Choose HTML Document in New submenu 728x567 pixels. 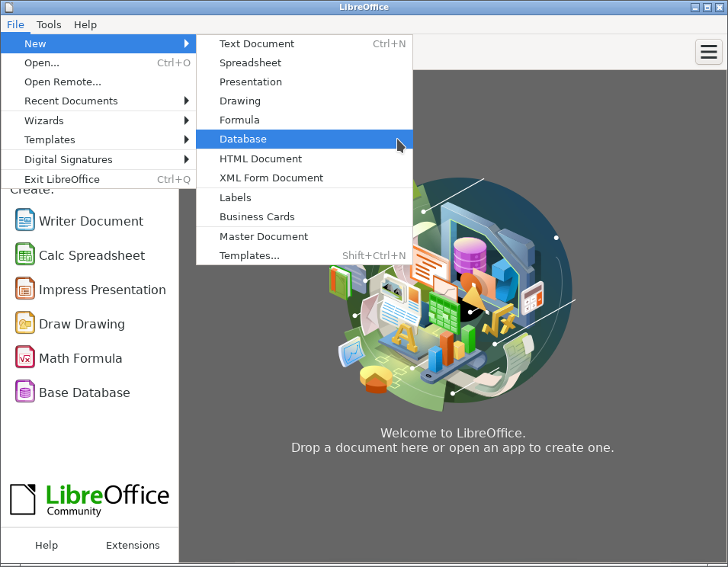[304, 159]
